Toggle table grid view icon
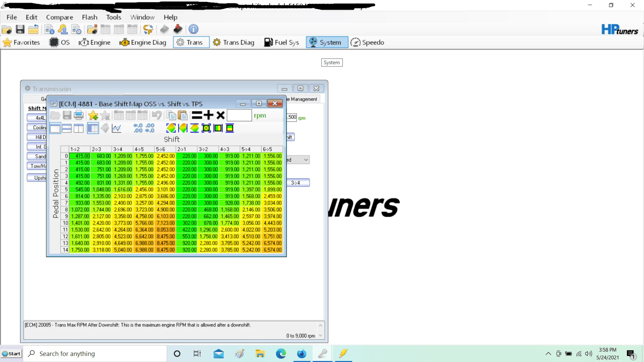 (93, 128)
